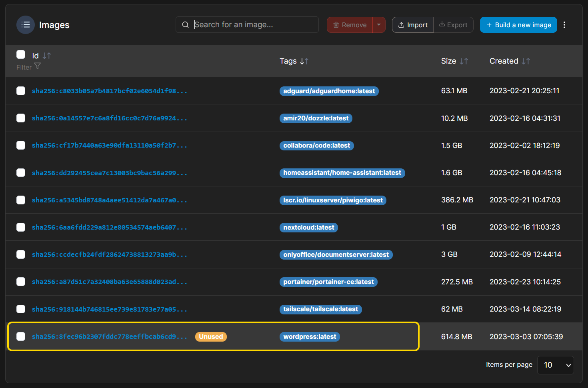Click the 3 GB size cell

pos(450,254)
